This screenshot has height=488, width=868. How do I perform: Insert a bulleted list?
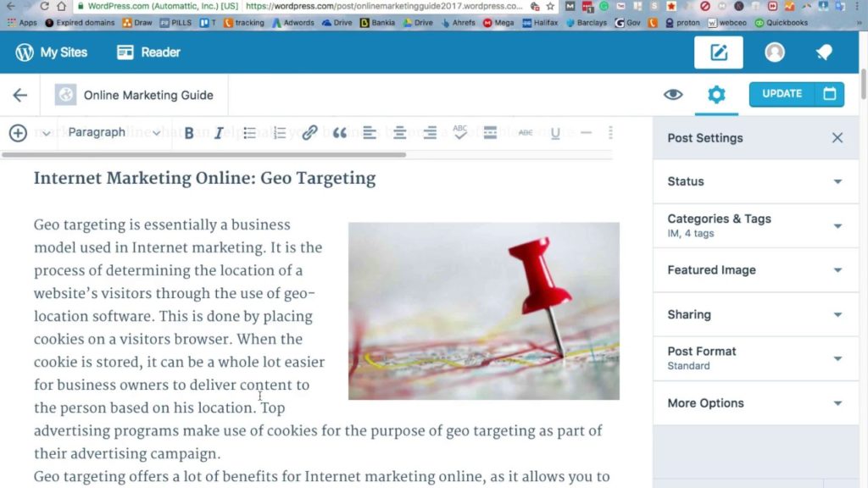249,133
